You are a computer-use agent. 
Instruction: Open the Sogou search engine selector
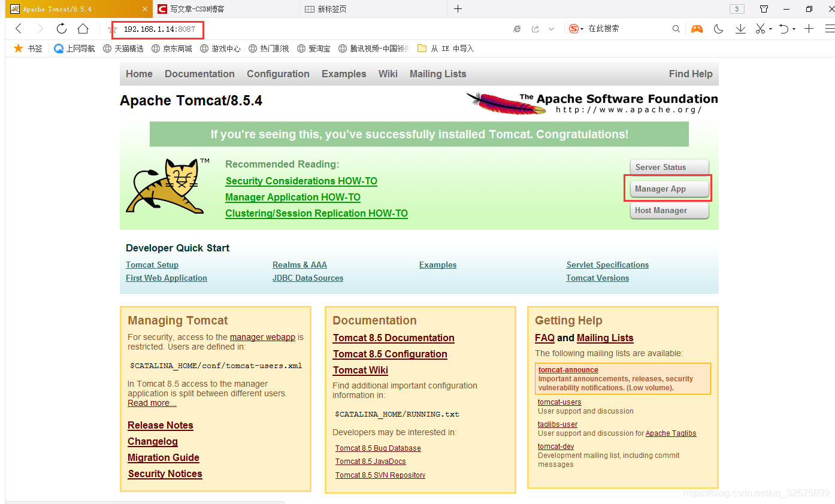[576, 29]
